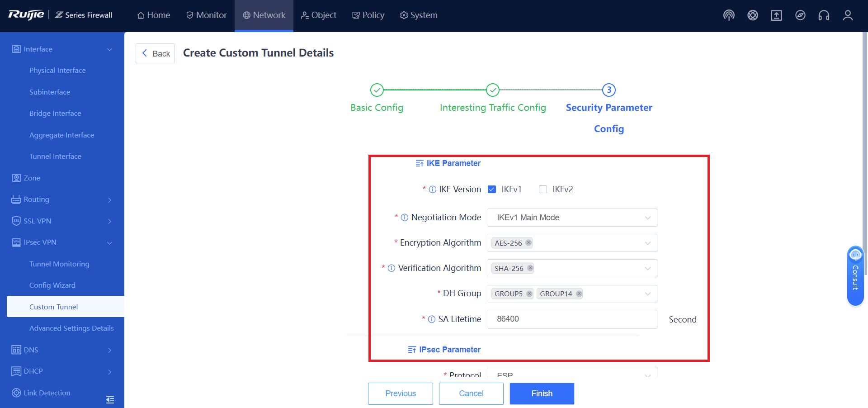The width and height of the screenshot is (868, 408).
Task: Collapse the IPsec Parameter section icon
Action: 412,350
